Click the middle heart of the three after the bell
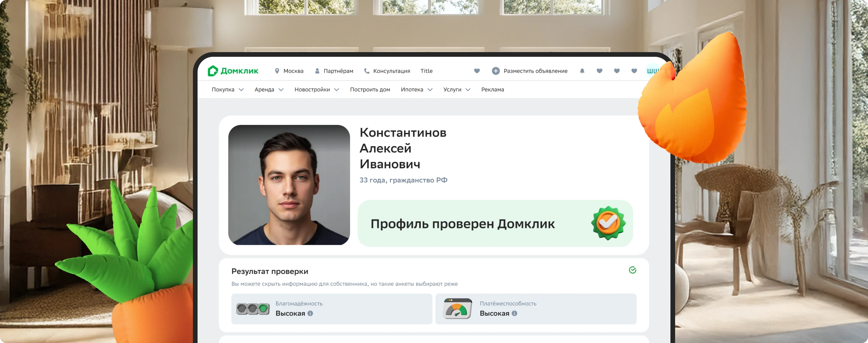This screenshot has width=868, height=343. (617, 71)
